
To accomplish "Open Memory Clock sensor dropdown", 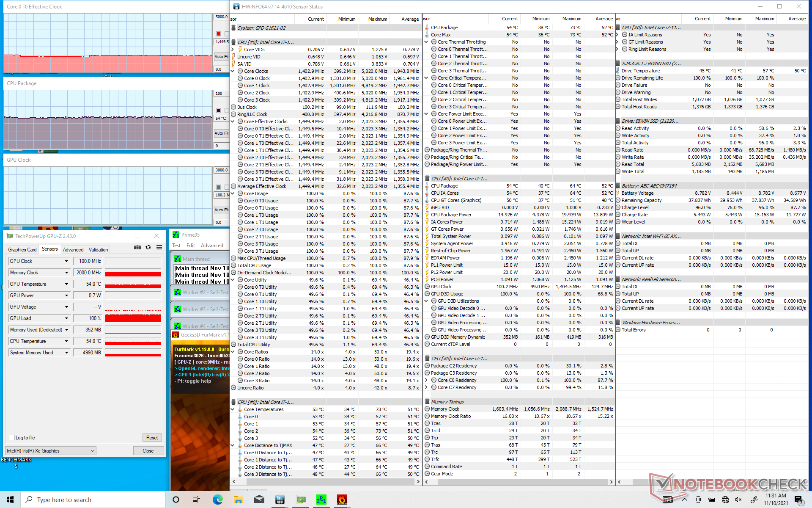I will pos(66,273).
